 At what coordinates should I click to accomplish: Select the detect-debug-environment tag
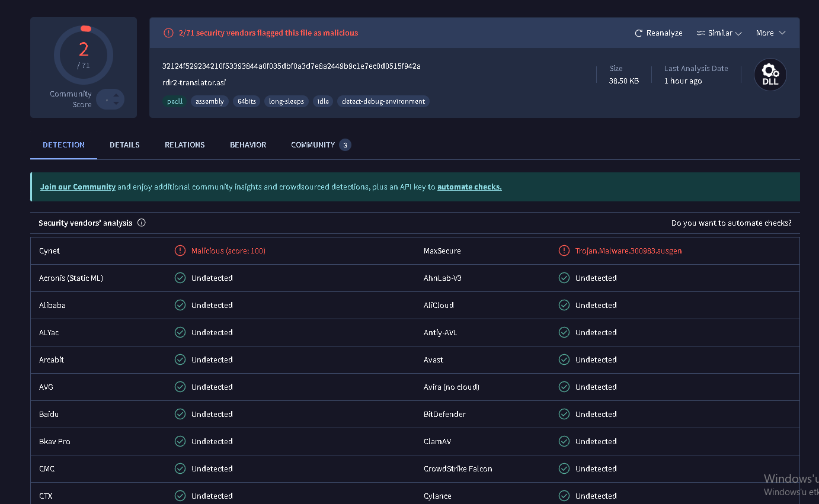point(383,101)
